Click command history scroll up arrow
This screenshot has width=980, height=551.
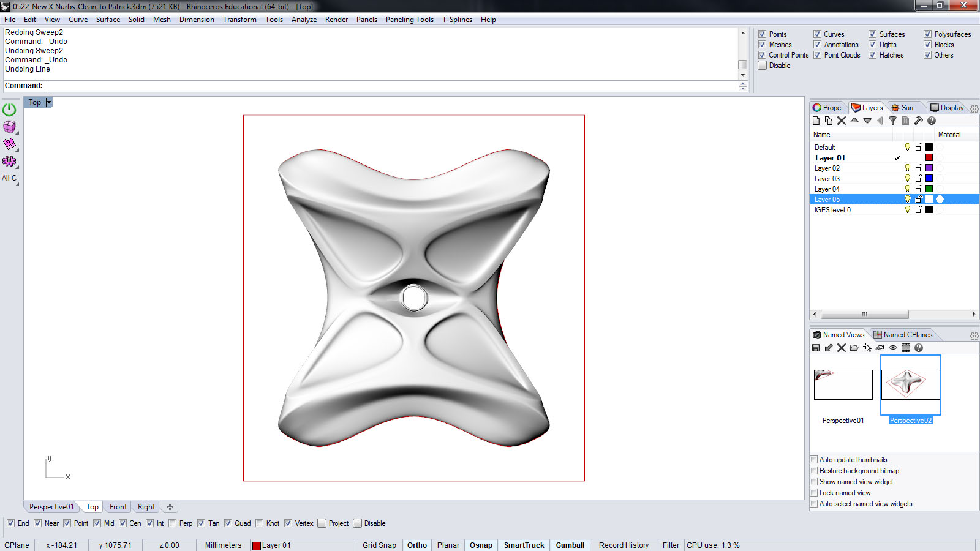pos(743,33)
